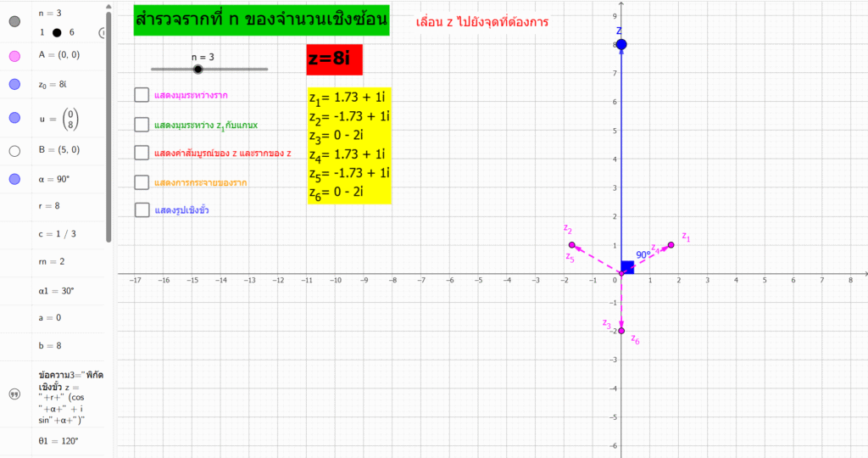
Task: Select the blue point z at 8i
Action: pos(621,44)
